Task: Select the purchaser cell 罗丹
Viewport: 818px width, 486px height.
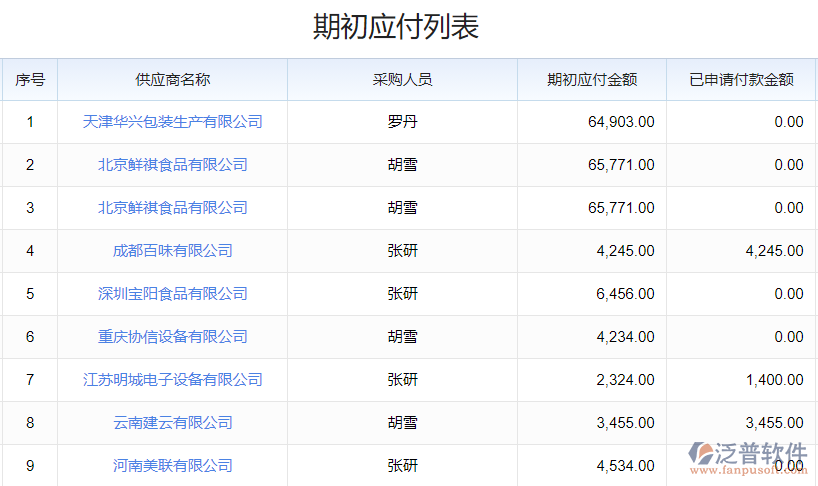Action: [402, 122]
